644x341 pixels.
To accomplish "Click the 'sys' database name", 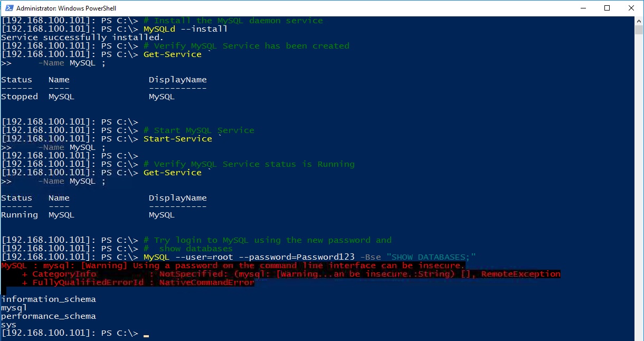I will 9,325.
